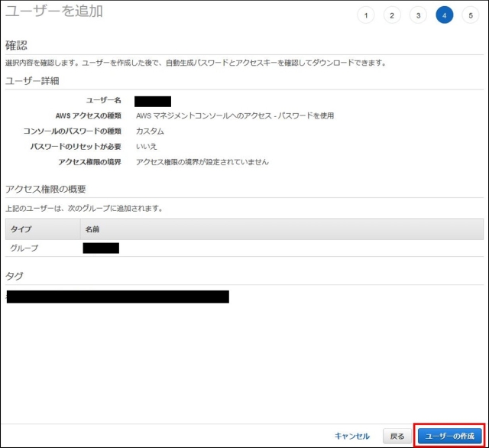Viewport: 489px width, 448px height.
Task: Click the いいえ password reset value
Action: (147, 146)
